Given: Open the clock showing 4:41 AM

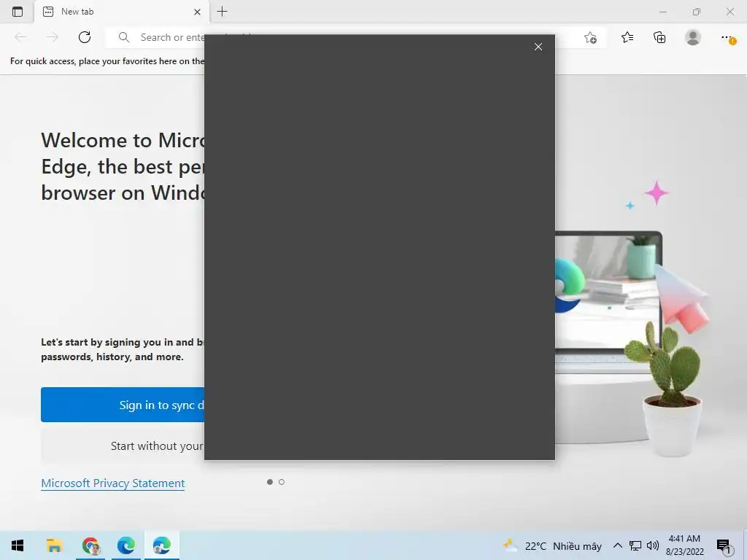Looking at the screenshot, I should click(x=684, y=545).
